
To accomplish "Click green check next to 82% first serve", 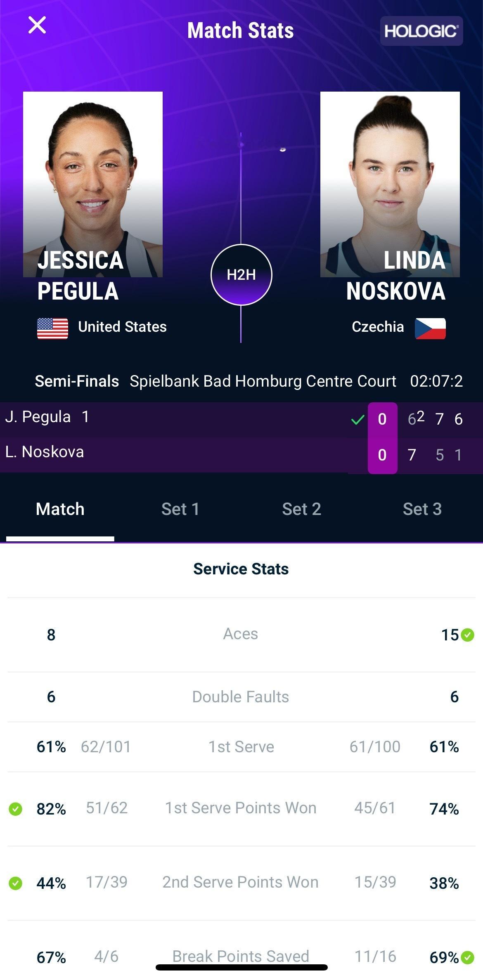I will click(16, 809).
